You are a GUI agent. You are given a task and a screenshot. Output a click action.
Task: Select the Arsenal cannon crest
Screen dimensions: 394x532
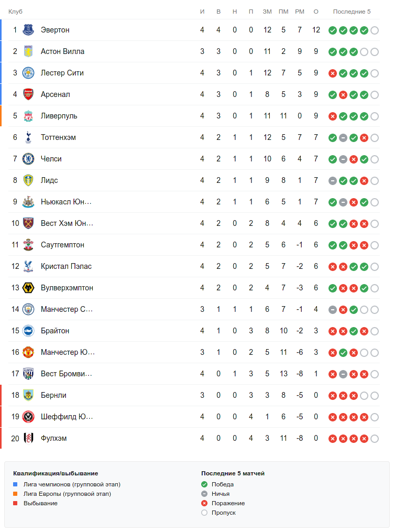pos(28,94)
